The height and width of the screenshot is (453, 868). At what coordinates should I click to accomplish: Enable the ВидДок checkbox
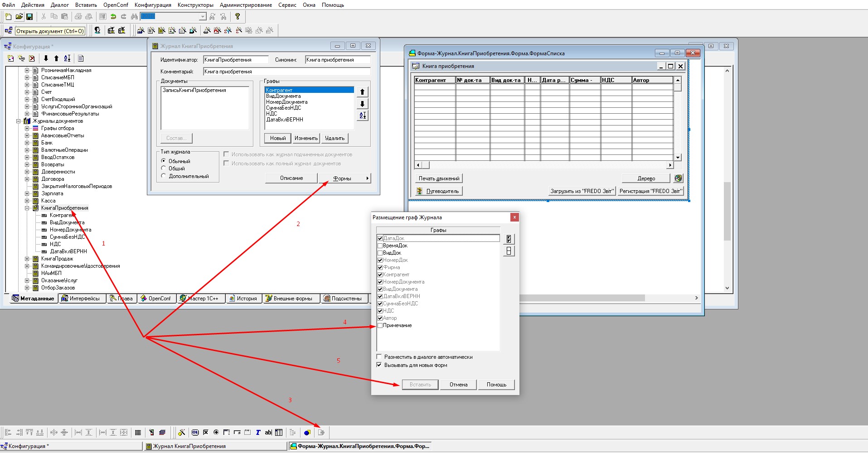click(380, 253)
